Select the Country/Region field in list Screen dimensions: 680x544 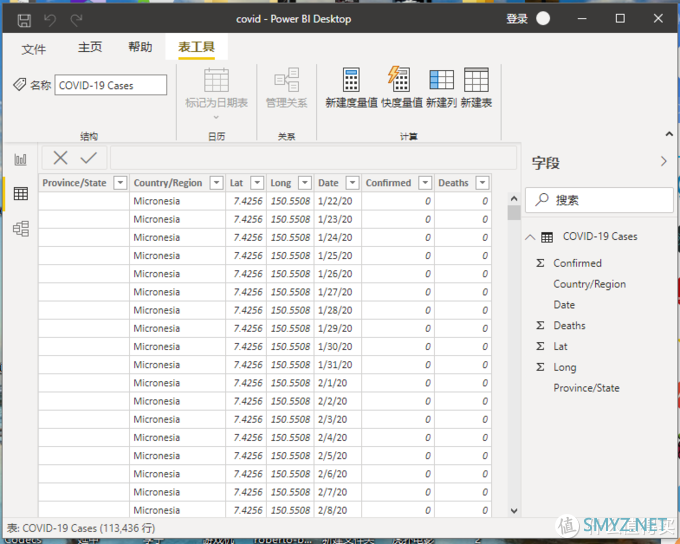(x=589, y=284)
